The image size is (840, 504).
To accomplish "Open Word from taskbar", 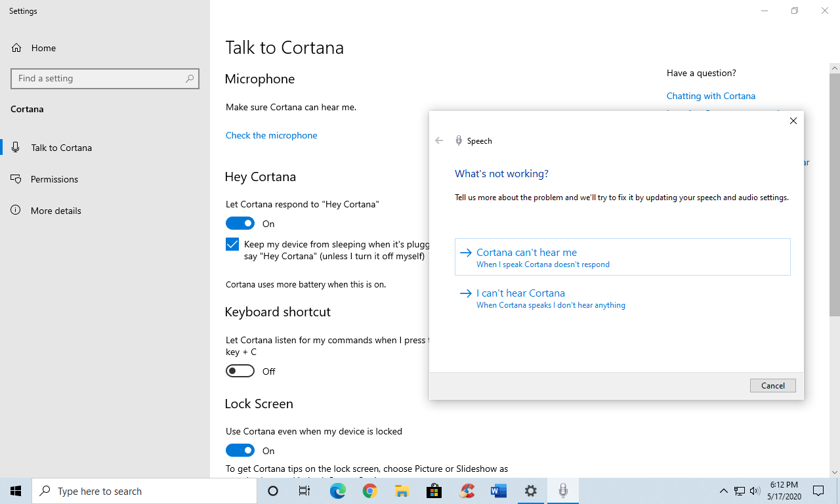I will tap(498, 491).
